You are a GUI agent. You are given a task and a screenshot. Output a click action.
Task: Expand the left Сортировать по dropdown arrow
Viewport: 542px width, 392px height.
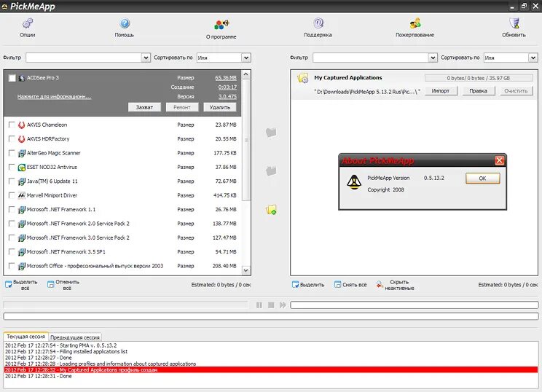[246, 58]
